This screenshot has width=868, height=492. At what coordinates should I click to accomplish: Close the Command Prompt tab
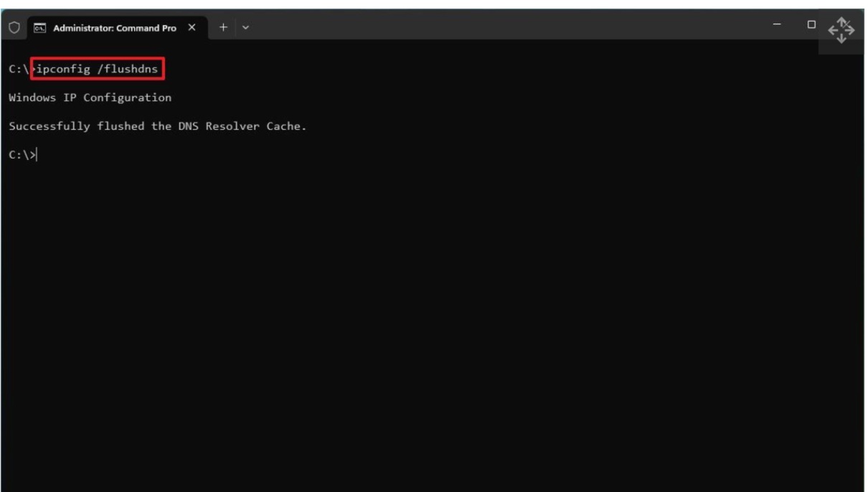(x=192, y=27)
